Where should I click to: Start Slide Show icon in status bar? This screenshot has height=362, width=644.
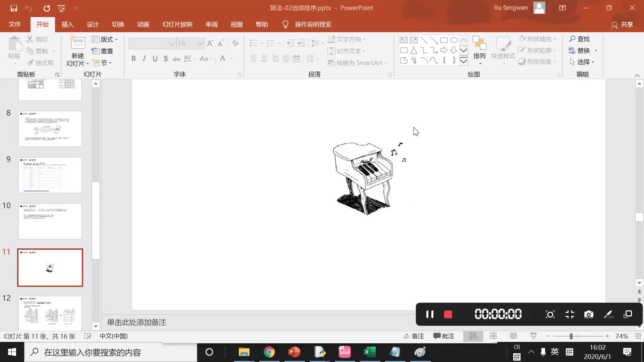(x=533, y=336)
